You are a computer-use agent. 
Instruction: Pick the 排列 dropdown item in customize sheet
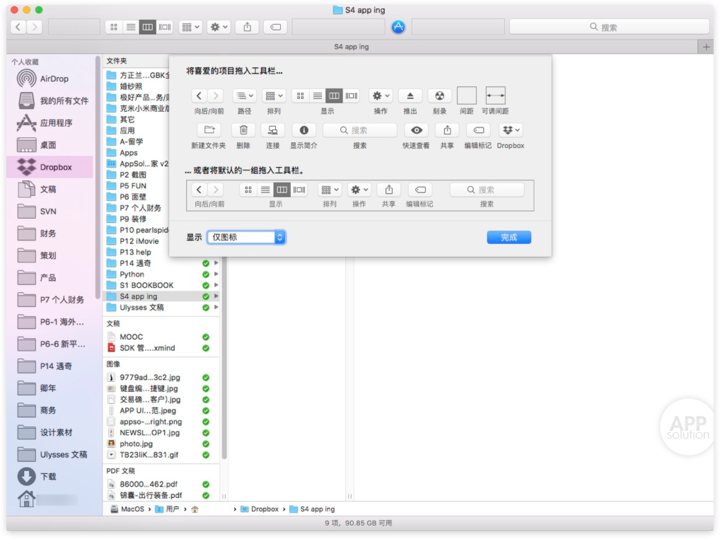point(274,96)
